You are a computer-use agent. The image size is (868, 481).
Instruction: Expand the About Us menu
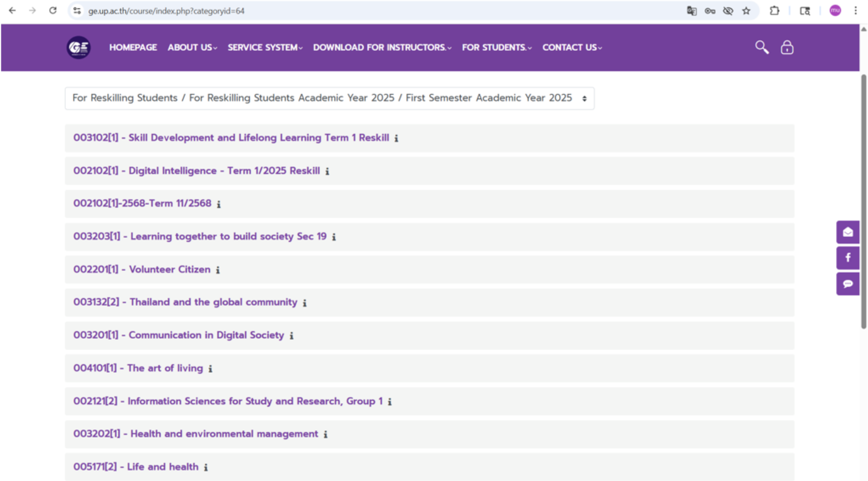click(x=192, y=48)
